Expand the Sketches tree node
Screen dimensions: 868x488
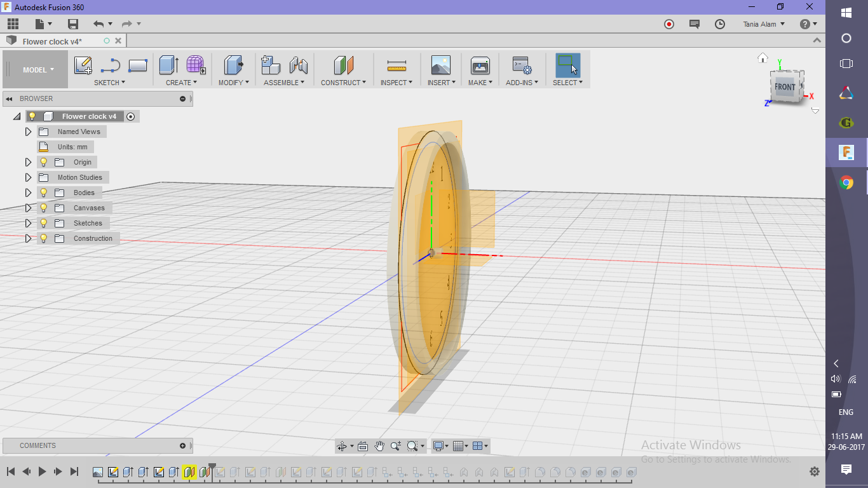point(28,223)
